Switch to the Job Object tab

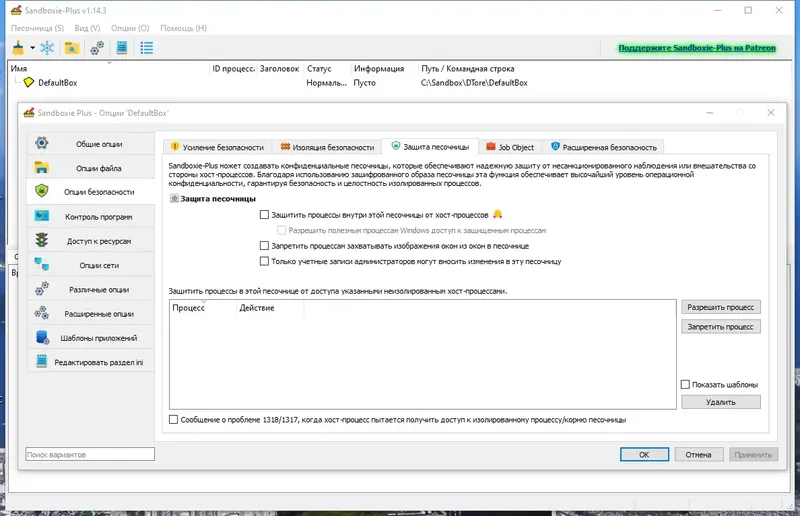pos(509,147)
